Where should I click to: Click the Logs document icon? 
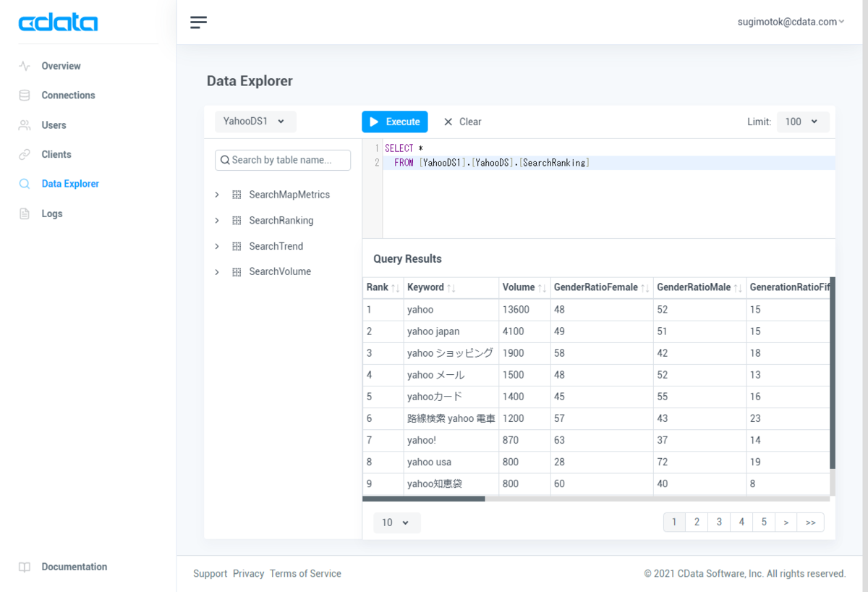click(25, 213)
